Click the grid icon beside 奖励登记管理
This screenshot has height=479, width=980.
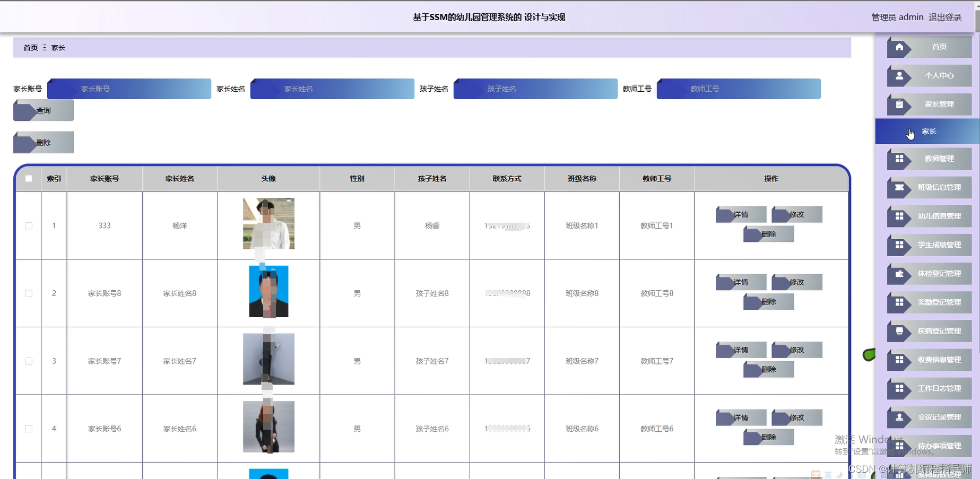[899, 302]
